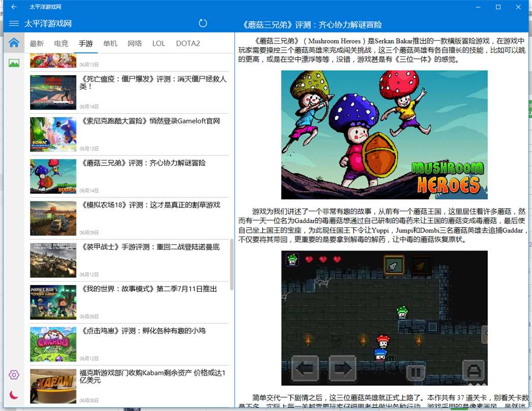Viewport: 532px width, 411px height.
Task: Select the 手游 tab
Action: (x=85, y=44)
